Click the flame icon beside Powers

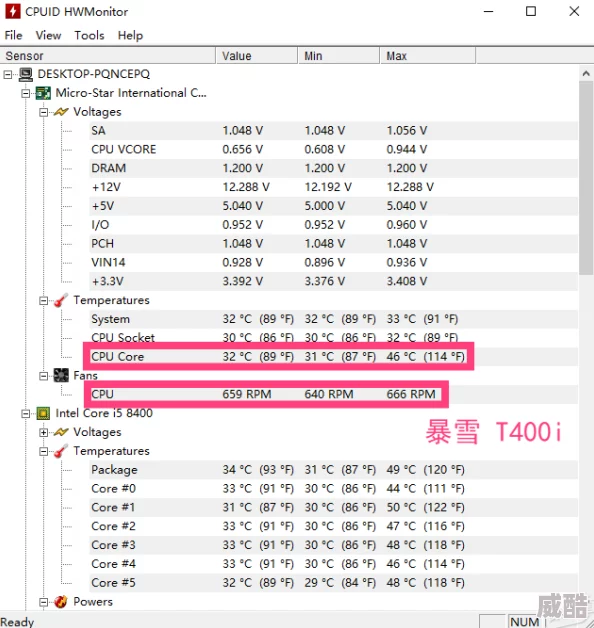coord(61,602)
